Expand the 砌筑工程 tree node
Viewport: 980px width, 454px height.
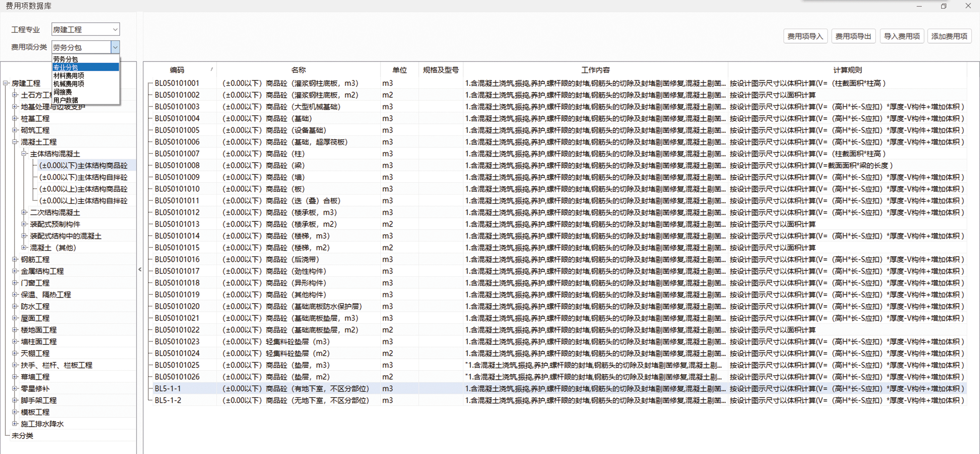click(15, 130)
